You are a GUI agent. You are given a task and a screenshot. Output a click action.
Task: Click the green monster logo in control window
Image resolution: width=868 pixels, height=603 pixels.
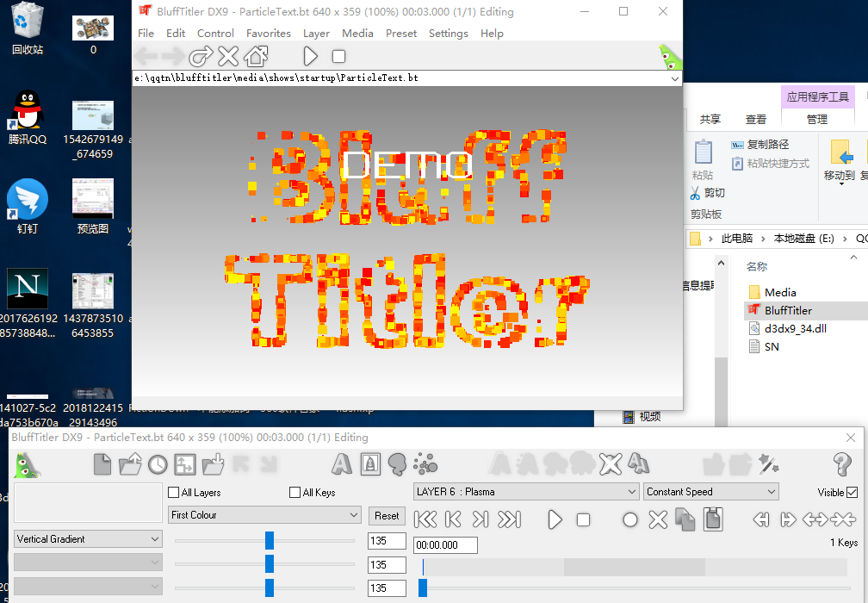[x=27, y=465]
